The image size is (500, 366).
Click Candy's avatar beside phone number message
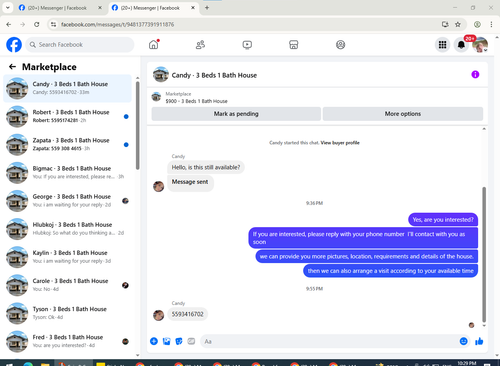158,315
